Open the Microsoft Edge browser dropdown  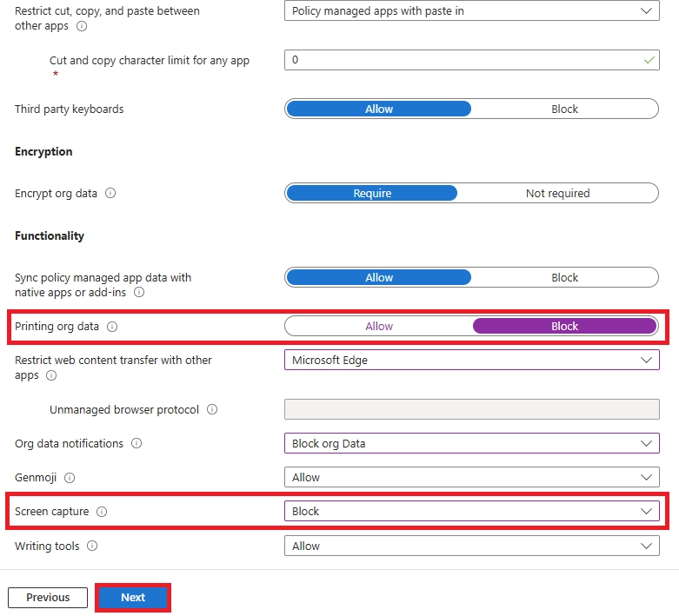pos(472,360)
